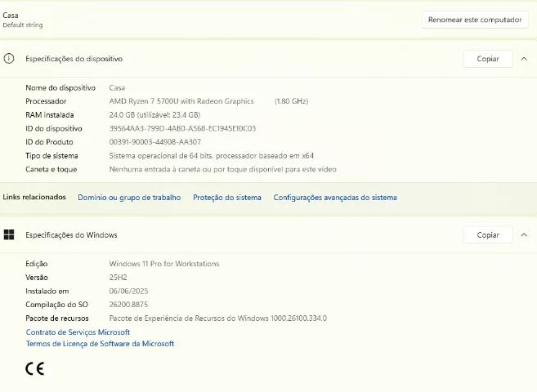Click the Instalado em date 06/06/2025
Viewport: 537px width, 392px height.
(x=129, y=291)
